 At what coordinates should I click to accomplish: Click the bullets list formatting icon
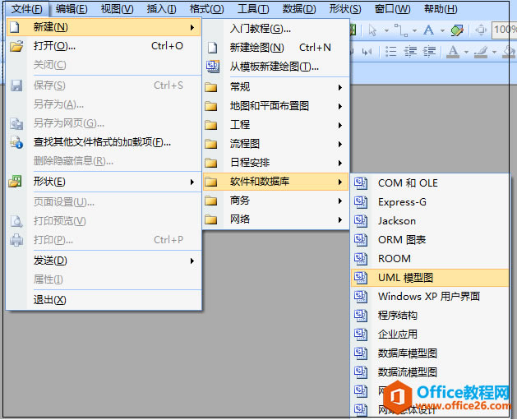(x=390, y=52)
